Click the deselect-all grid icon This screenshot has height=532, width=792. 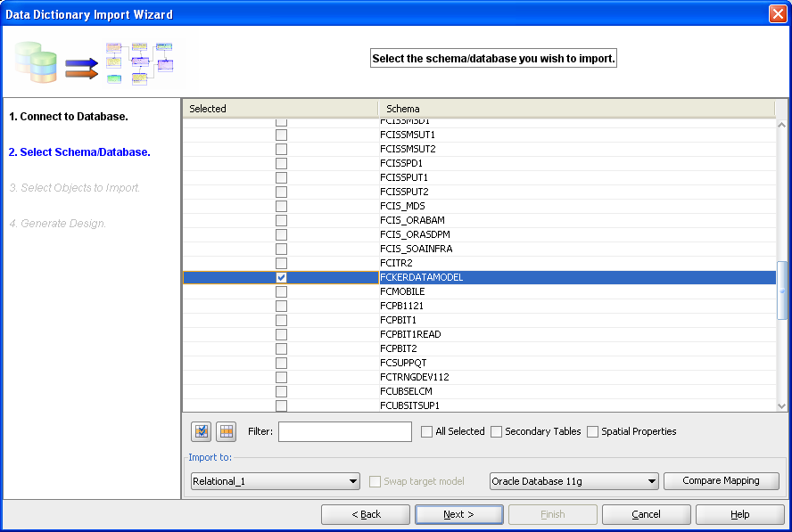(227, 431)
